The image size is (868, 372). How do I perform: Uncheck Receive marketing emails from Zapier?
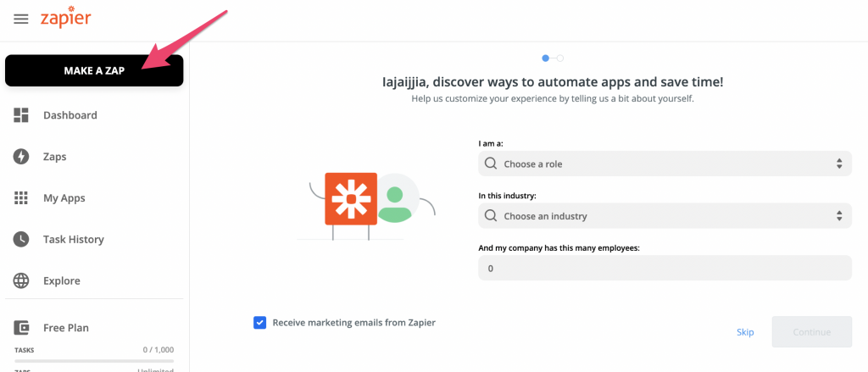[x=260, y=323]
